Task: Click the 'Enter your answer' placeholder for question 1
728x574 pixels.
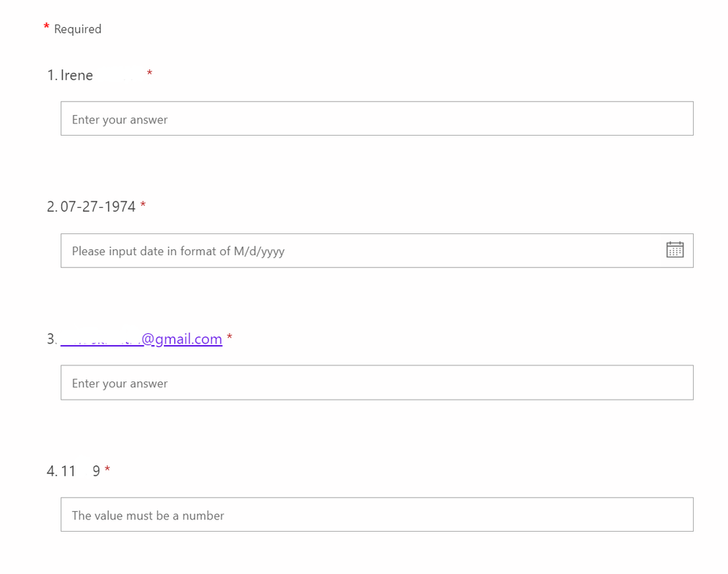Action: click(119, 118)
